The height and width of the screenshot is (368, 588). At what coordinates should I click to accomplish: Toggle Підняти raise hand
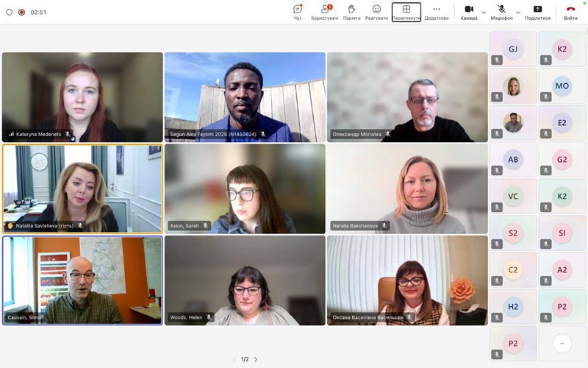[x=351, y=12]
